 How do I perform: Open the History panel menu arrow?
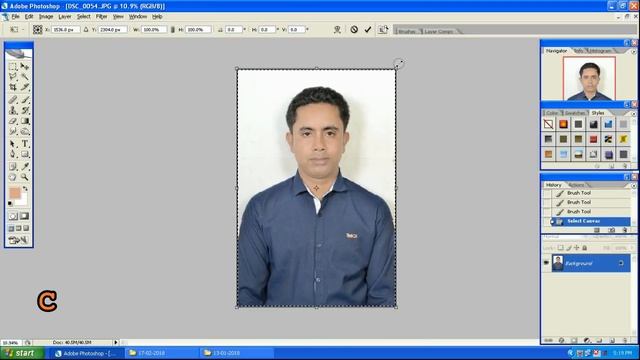(633, 185)
